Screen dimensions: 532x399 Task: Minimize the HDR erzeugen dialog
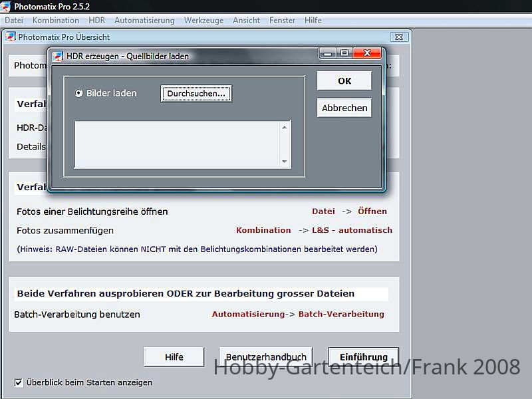click(327, 54)
